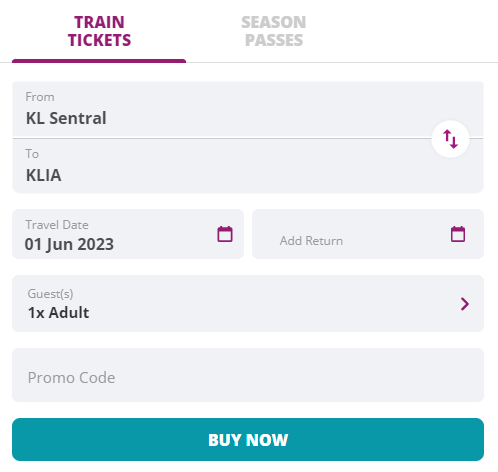
Task: Open the Travel Date calendar icon
Action: coord(225,234)
